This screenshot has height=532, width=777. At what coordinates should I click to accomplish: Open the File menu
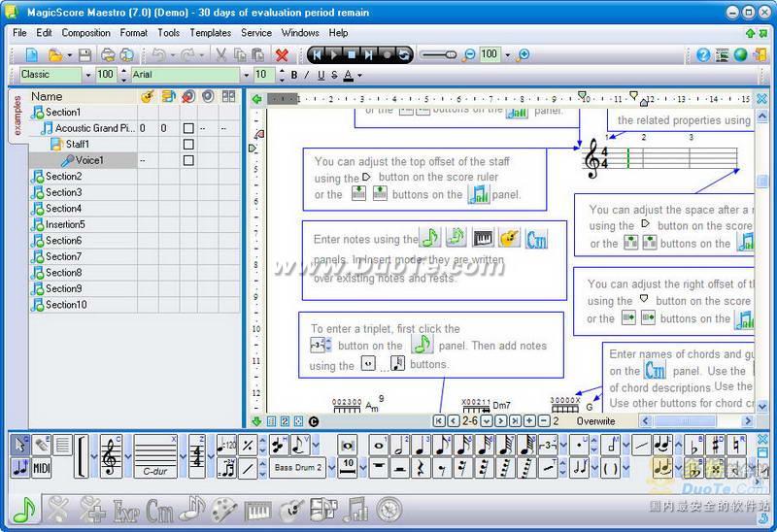pos(19,33)
